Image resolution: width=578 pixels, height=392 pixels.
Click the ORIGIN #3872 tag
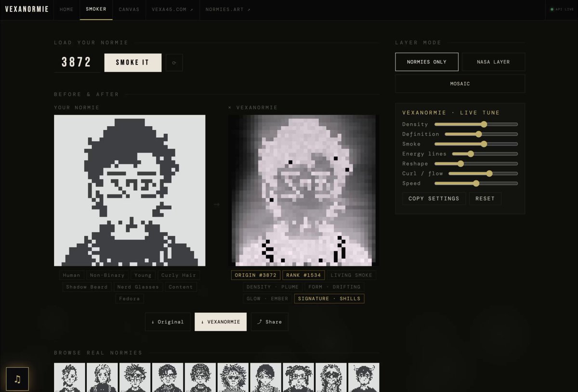click(256, 275)
